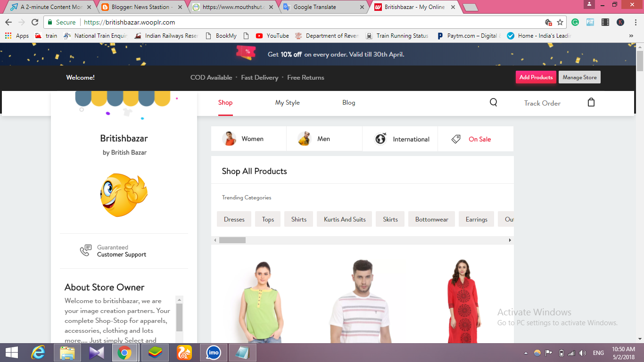Viewport: 644px width, 362px height.
Task: Switch to the A 2-minute Content browser tab
Action: point(51,7)
